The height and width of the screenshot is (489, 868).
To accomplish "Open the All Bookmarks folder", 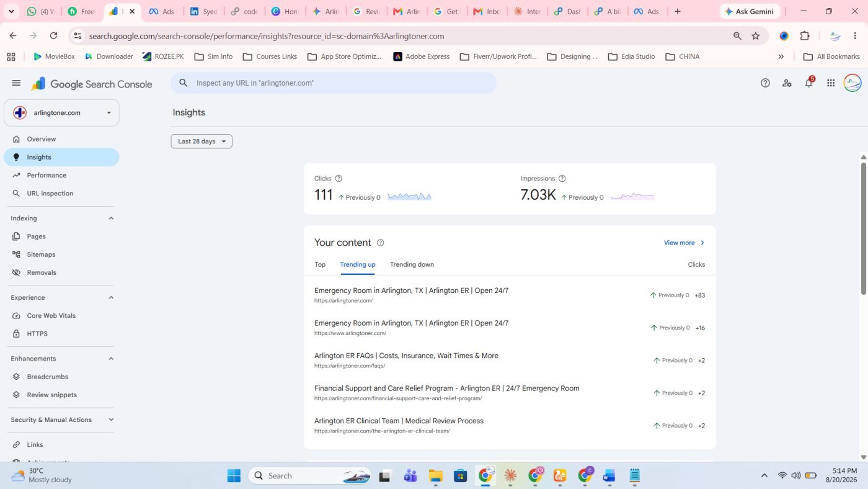I will 831,56.
